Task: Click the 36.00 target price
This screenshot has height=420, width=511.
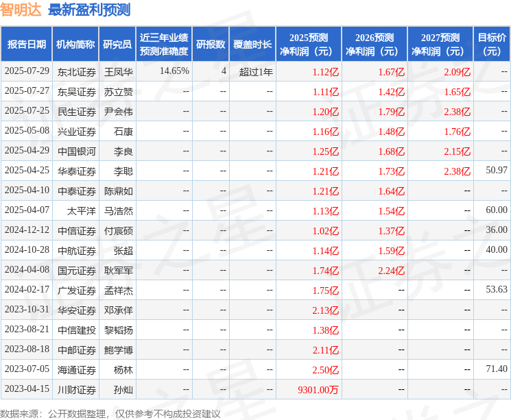Action: [x=497, y=230]
